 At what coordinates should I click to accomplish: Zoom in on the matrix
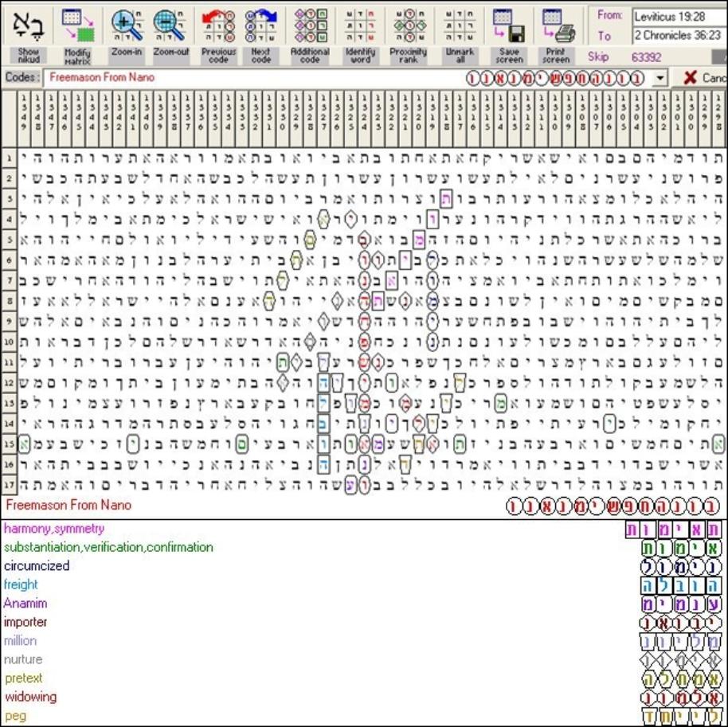[x=127, y=26]
